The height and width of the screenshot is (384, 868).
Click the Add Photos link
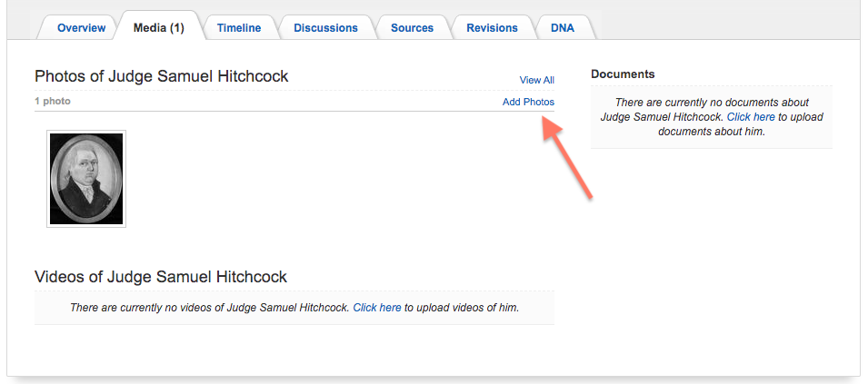click(x=528, y=102)
